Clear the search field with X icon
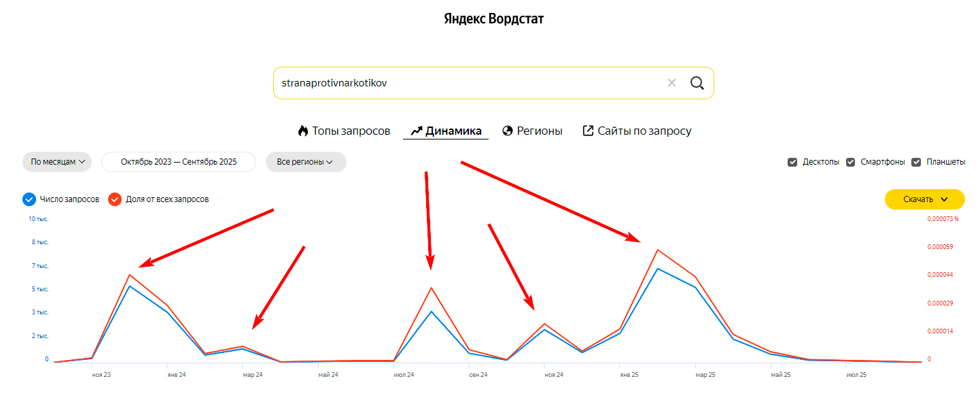 point(671,83)
